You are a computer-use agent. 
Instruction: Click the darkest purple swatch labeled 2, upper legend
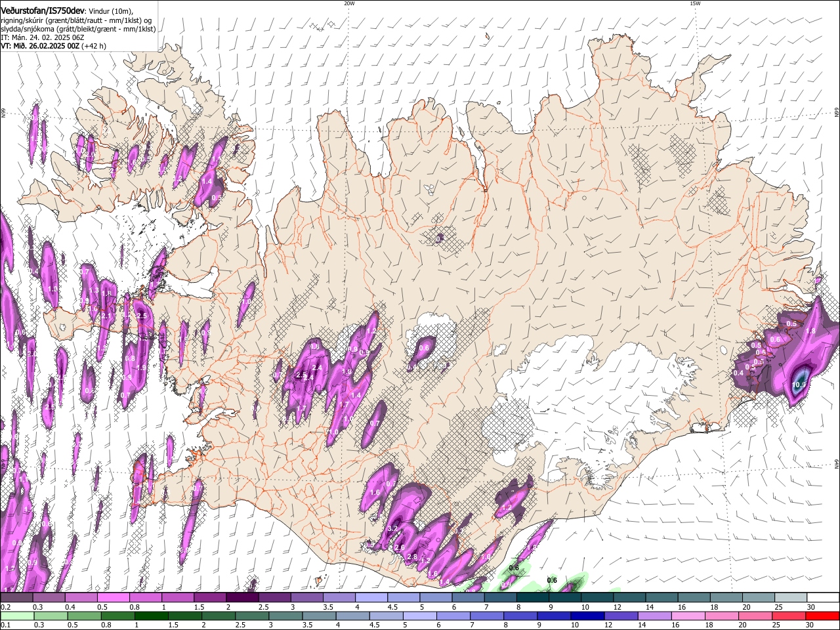pyautogui.click(x=242, y=598)
